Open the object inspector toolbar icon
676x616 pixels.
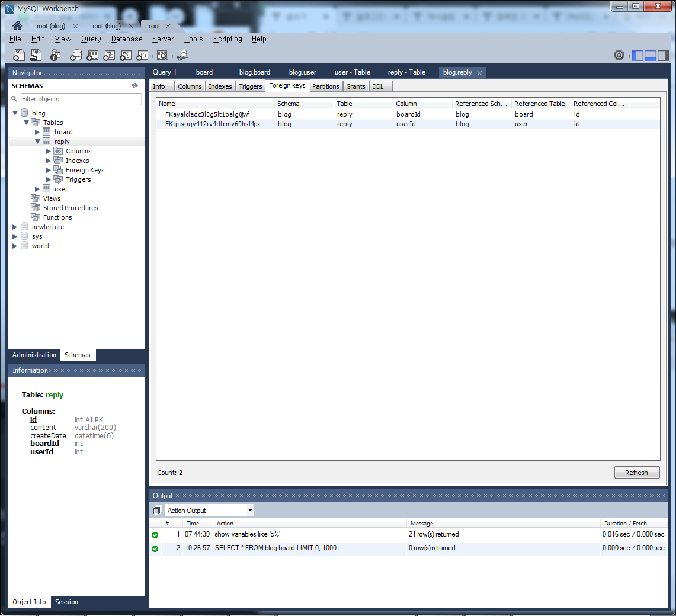[x=55, y=55]
